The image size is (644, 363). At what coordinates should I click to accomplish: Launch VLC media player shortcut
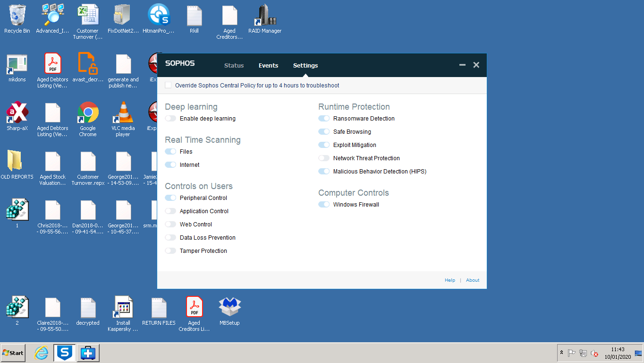123,113
